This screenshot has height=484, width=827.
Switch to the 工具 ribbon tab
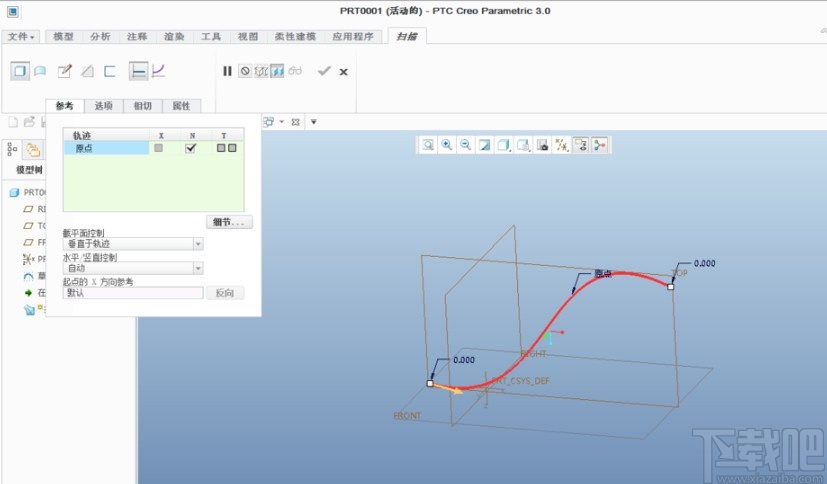(x=211, y=36)
